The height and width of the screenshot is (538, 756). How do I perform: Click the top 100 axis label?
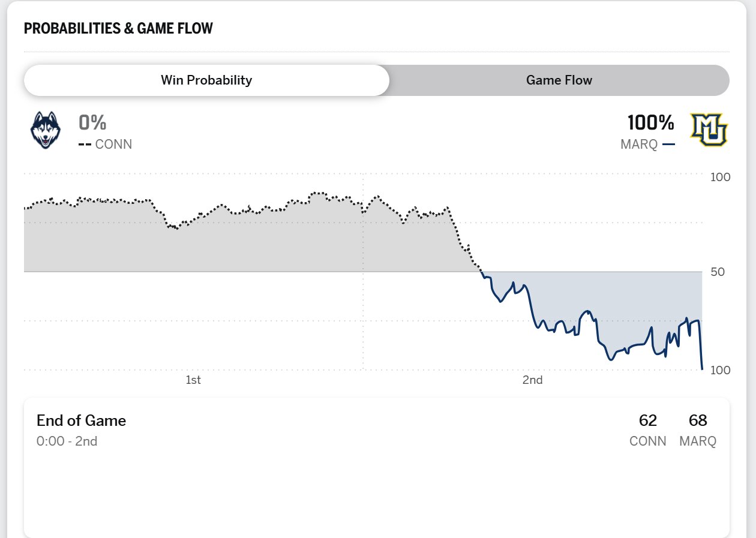pyautogui.click(x=720, y=177)
